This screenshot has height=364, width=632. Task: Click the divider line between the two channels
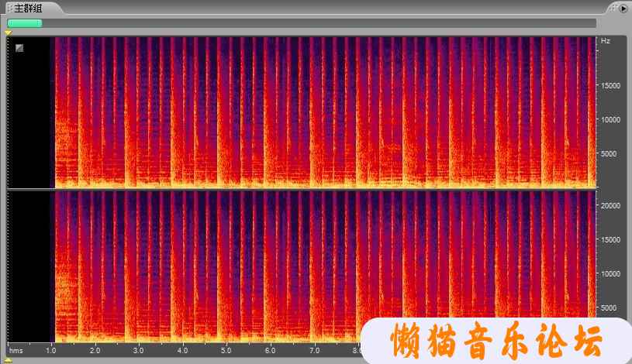pos(302,189)
